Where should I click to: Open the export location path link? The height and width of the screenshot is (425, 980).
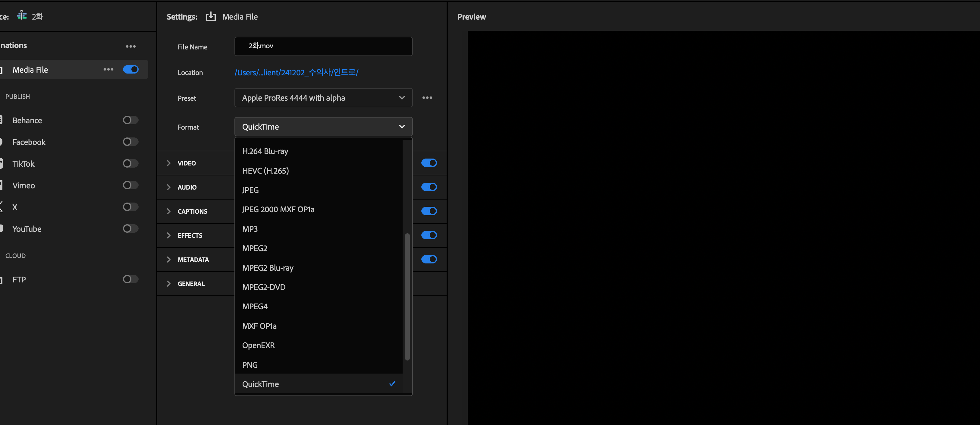(x=296, y=72)
